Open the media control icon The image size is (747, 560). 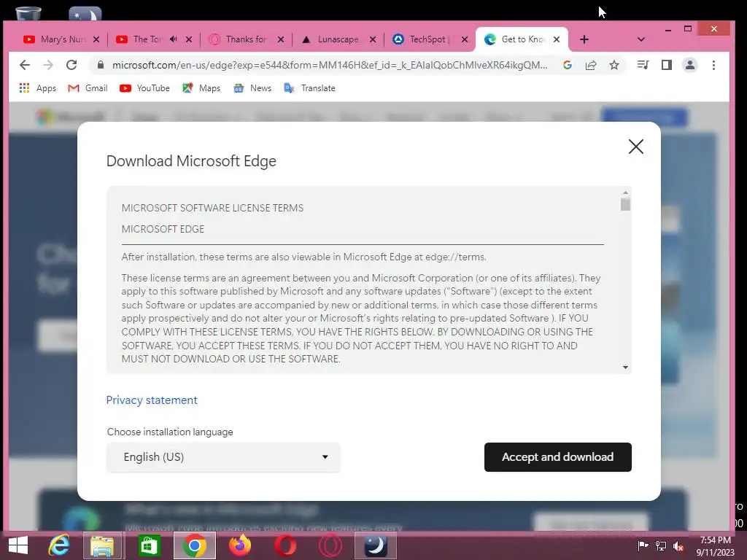(x=643, y=65)
